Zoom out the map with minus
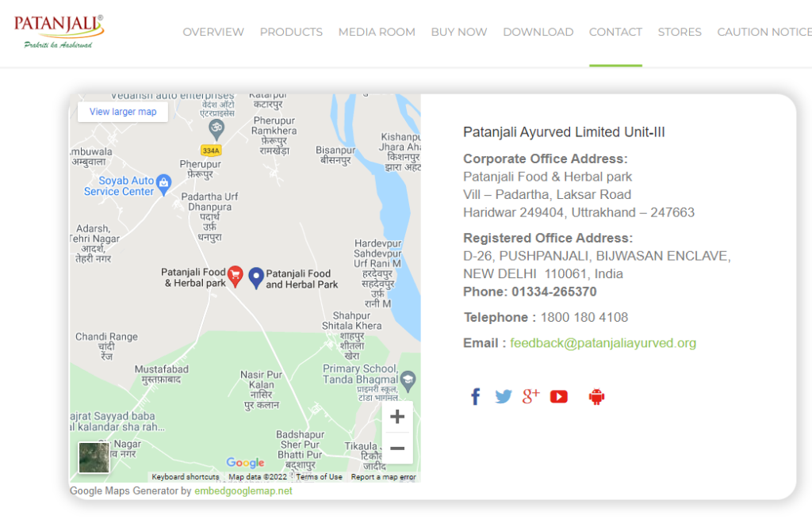The image size is (812, 523). click(x=397, y=448)
